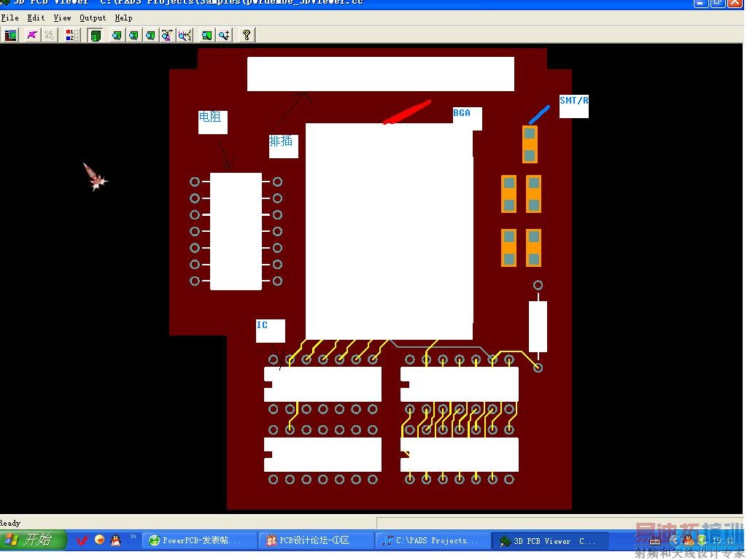The width and height of the screenshot is (747, 560).
Task: Click the zoom icon just right of the green P icon
Action: point(117,35)
